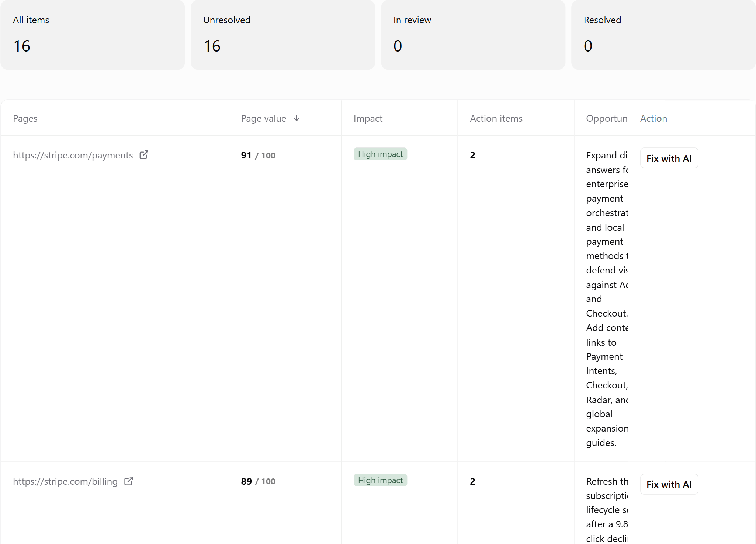
Task: Fix stripe.com/payments with AI button
Action: 669,158
